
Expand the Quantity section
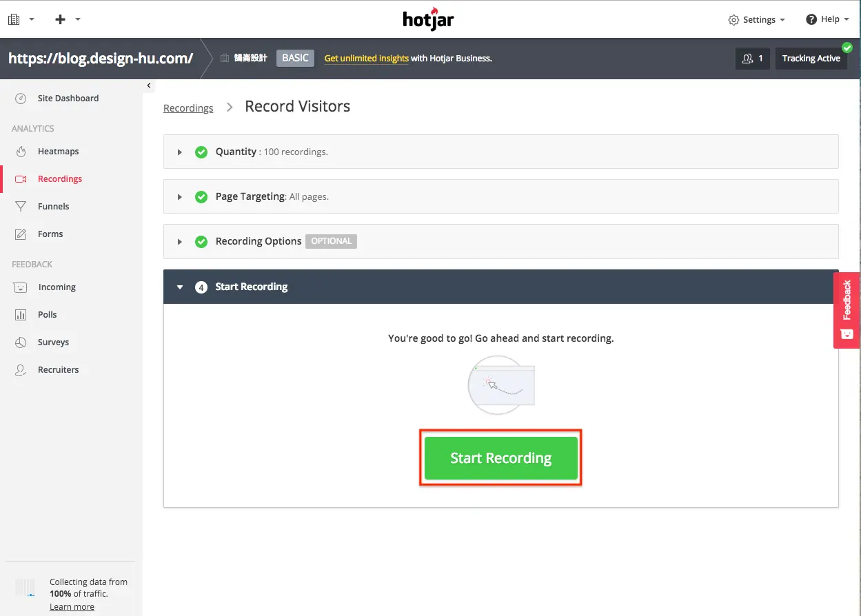(x=180, y=152)
